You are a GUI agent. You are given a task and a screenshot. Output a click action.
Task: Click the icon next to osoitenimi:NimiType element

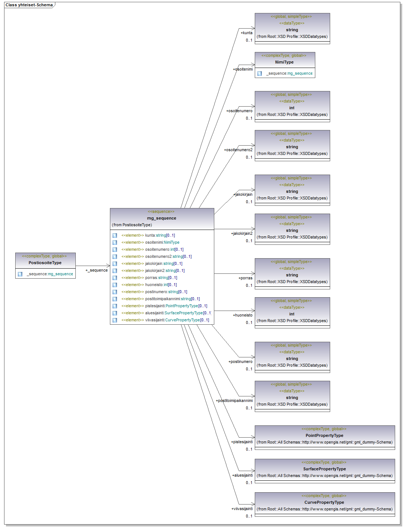(115, 243)
